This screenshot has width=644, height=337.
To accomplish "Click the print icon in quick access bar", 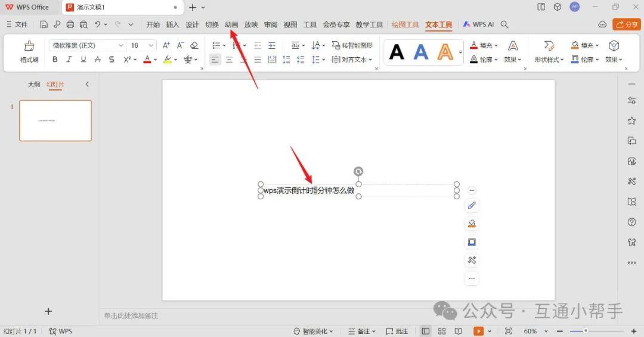I will tap(70, 24).
